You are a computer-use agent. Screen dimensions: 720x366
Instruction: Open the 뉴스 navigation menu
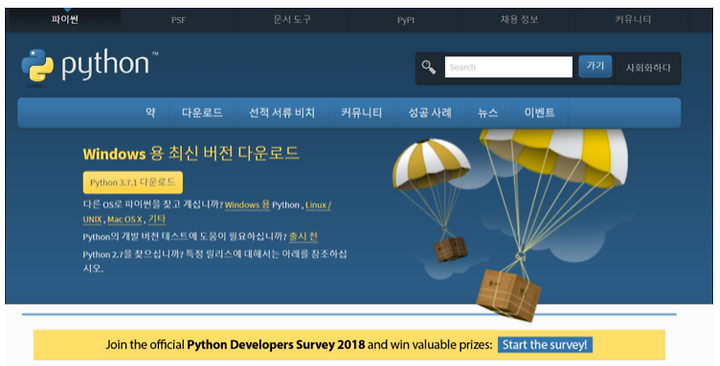click(x=488, y=113)
